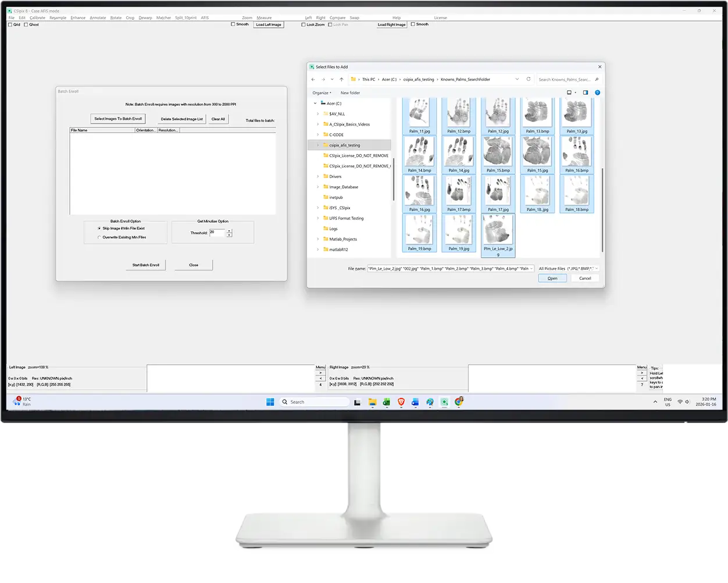Open the Organize menu
The image size is (728, 583).
coord(322,93)
